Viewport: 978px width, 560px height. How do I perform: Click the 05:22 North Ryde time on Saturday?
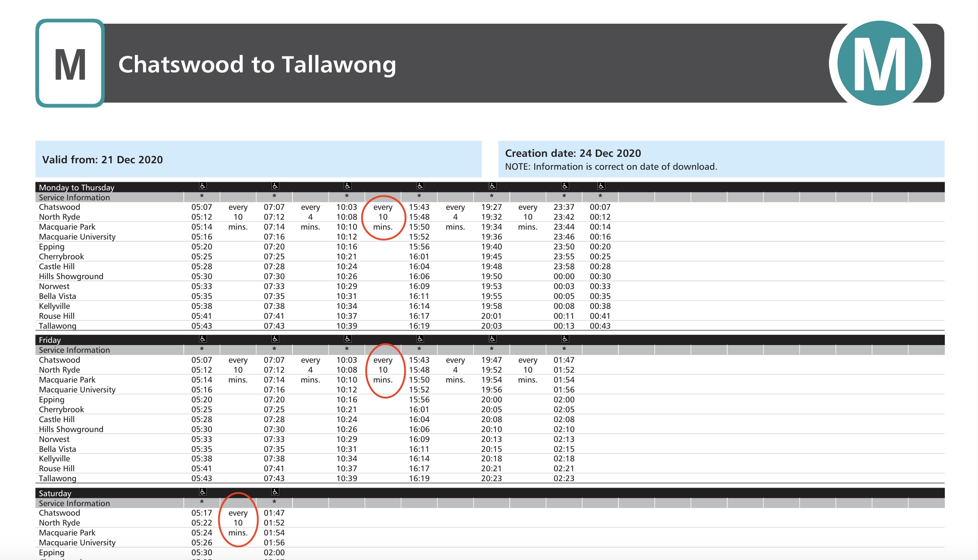[x=202, y=523]
